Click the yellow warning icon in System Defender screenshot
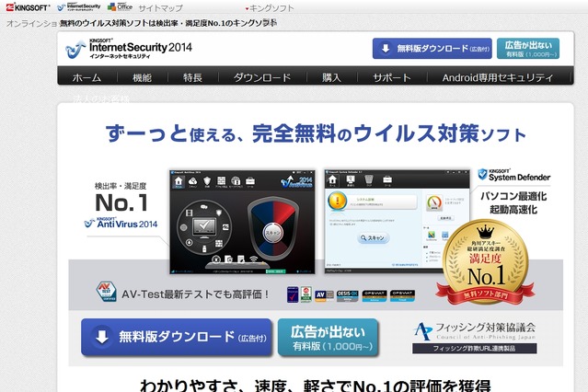Screen dimensions: 588x392 click(x=337, y=201)
